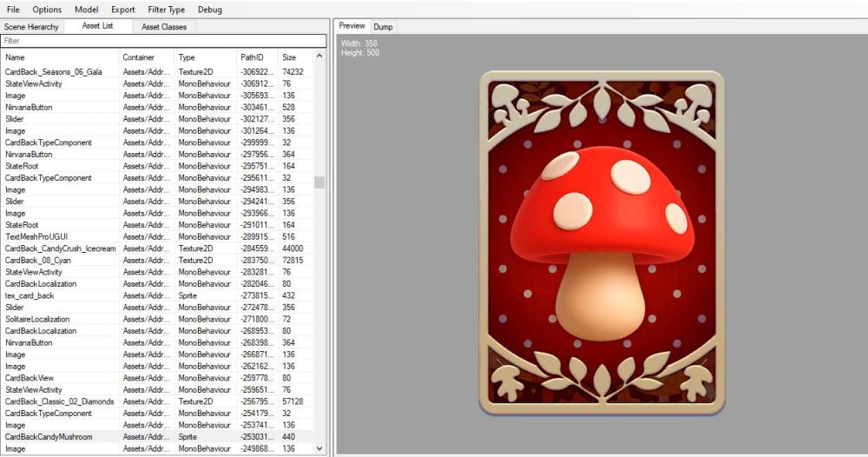Click the asset list scroll up arrow
The height and width of the screenshot is (457, 868).
pyautogui.click(x=319, y=56)
